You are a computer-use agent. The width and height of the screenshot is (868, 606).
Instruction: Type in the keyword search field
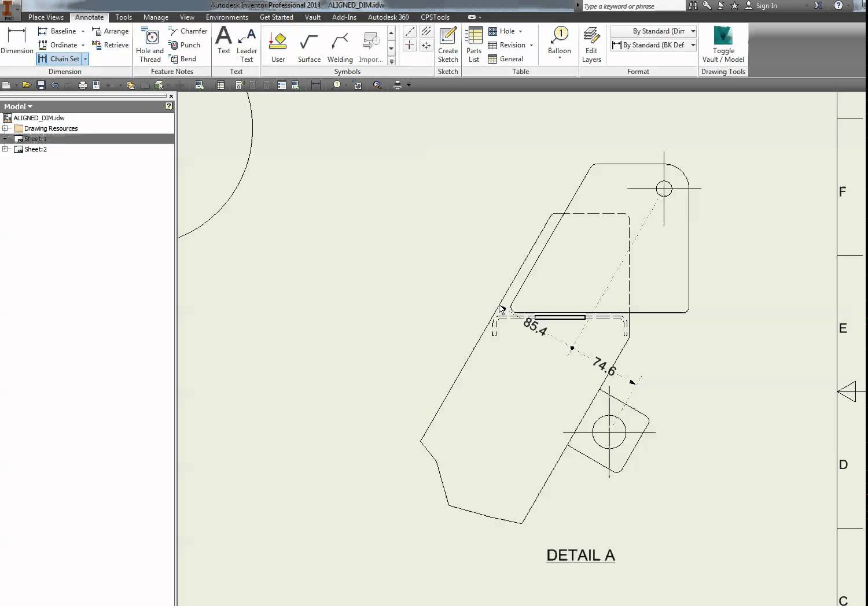tap(632, 6)
